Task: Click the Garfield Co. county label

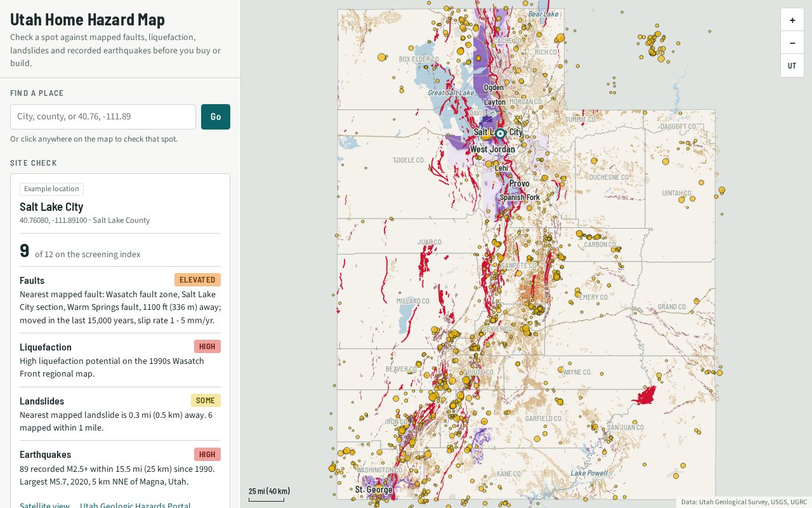Action: click(x=544, y=418)
